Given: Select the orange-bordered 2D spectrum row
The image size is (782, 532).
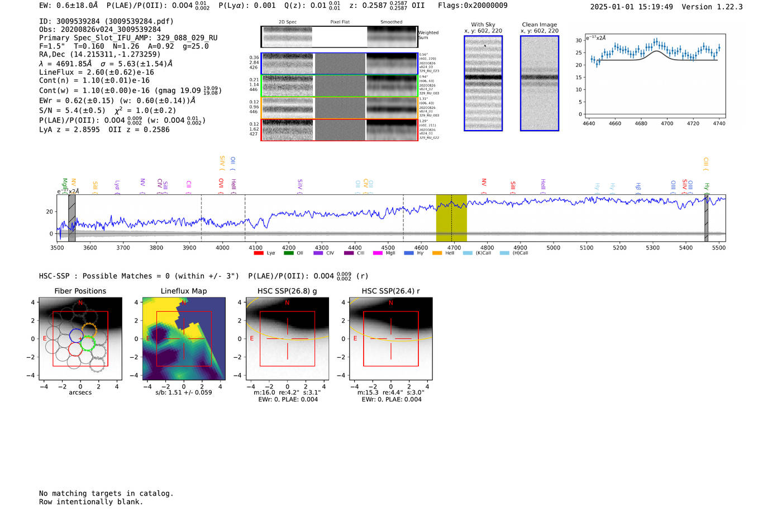Looking at the screenshot, I should click(340, 108).
